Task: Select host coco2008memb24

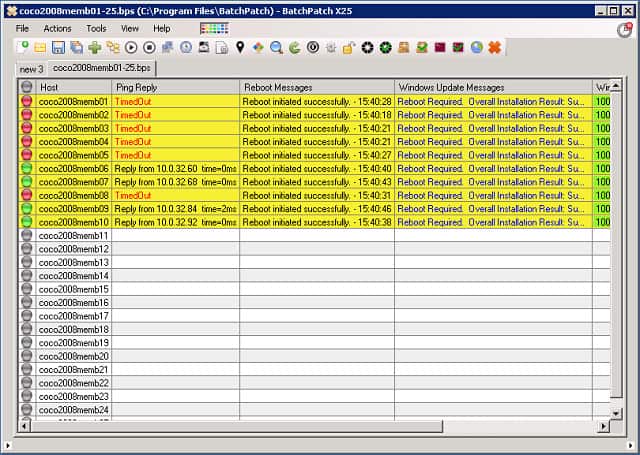Action: pyautogui.click(x=73, y=410)
